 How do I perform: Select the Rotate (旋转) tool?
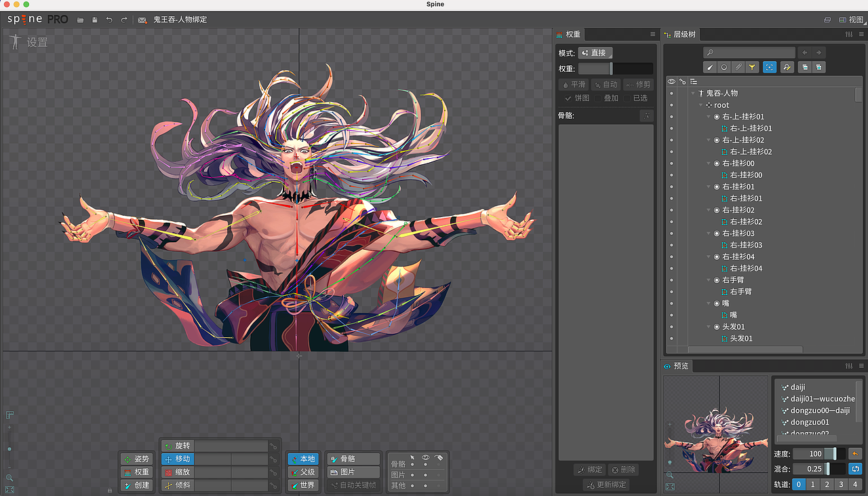(x=178, y=446)
